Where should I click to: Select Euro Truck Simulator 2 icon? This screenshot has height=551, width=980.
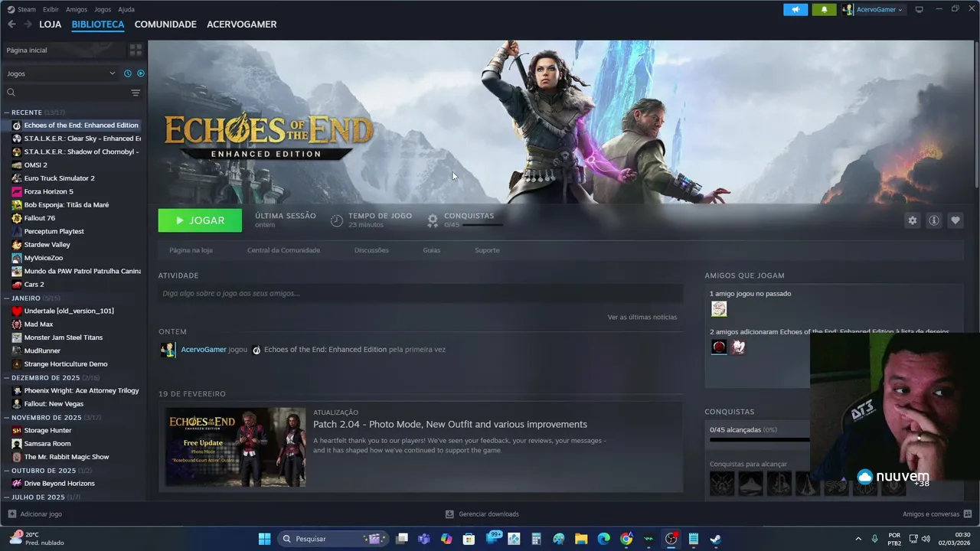pyautogui.click(x=17, y=178)
